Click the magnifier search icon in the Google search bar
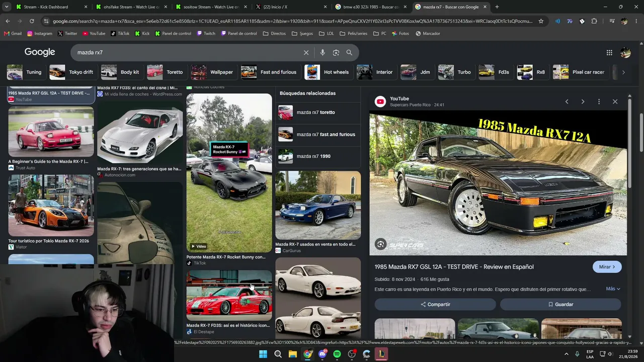 point(349,52)
